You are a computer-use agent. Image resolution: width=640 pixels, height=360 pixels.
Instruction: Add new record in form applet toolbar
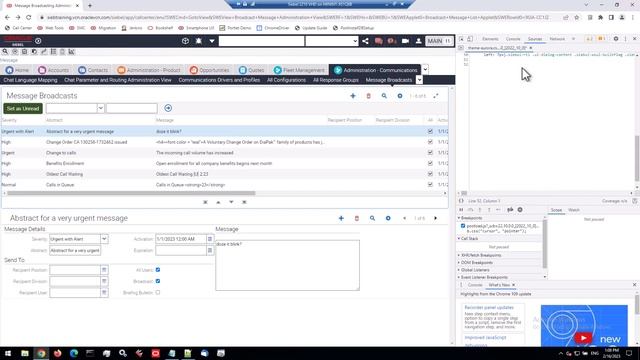coord(341,218)
